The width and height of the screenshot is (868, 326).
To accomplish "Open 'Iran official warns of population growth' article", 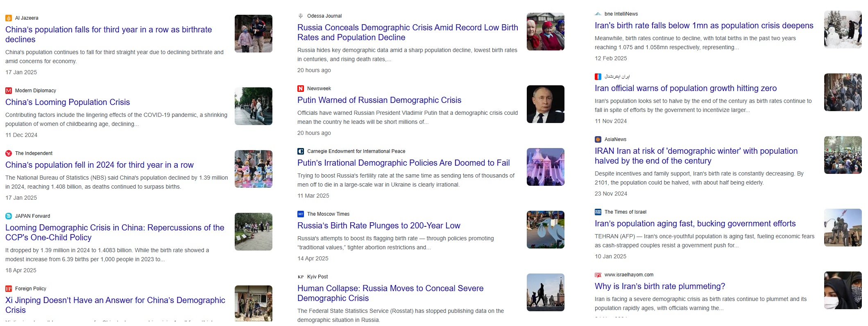I will 686,88.
